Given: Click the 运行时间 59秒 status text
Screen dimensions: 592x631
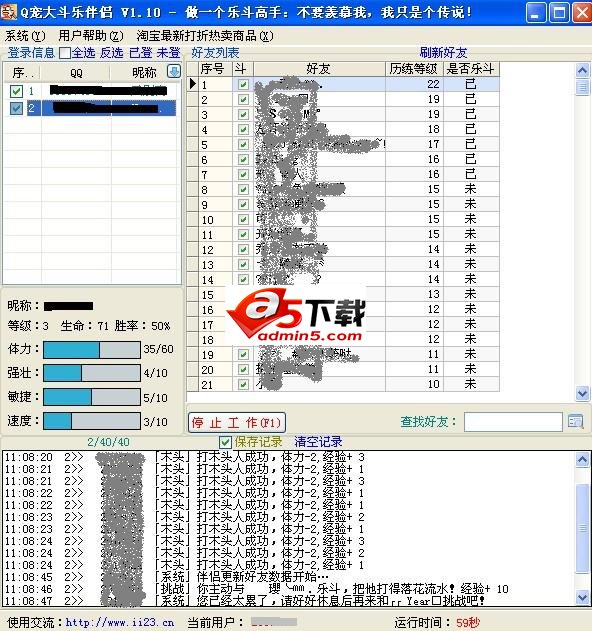Looking at the screenshot, I should [437, 623].
